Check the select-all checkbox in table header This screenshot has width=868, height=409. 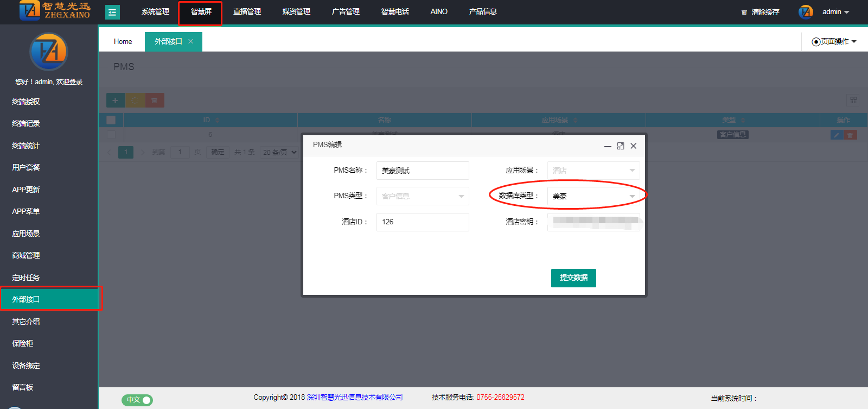(111, 120)
